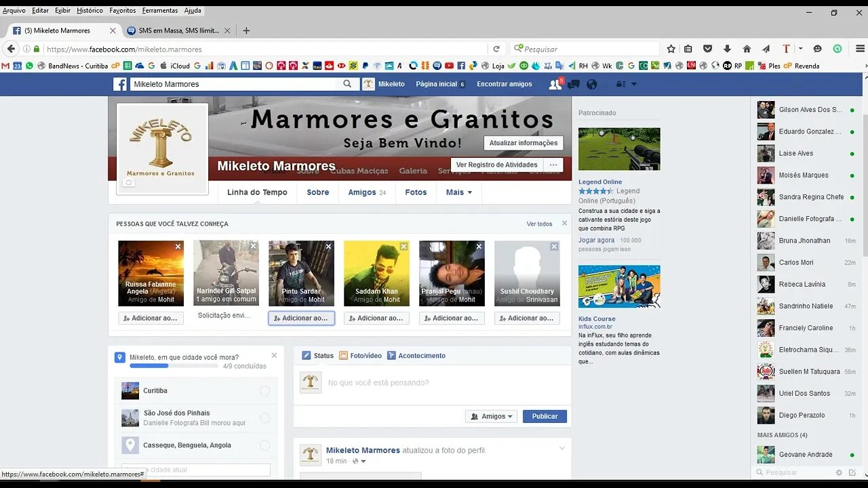This screenshot has width=868, height=488.
Task: Click Ver Registro de Atividades button
Action: (496, 165)
